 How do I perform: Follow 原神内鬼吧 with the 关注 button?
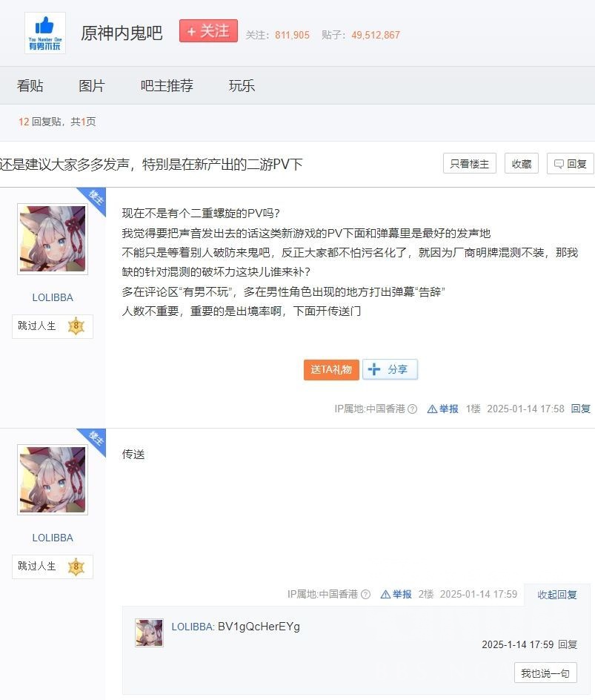point(208,31)
